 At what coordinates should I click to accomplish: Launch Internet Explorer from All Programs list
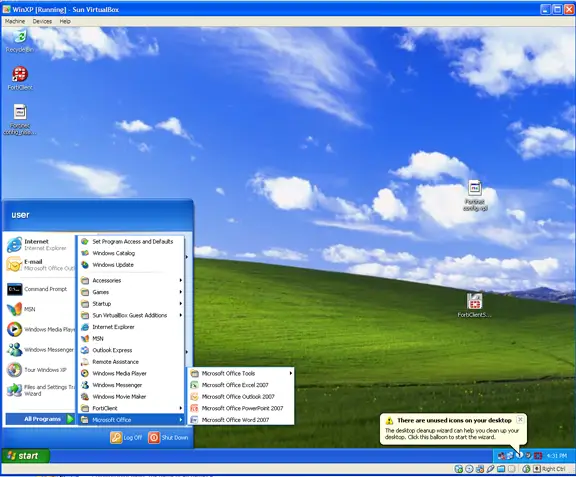(132, 327)
